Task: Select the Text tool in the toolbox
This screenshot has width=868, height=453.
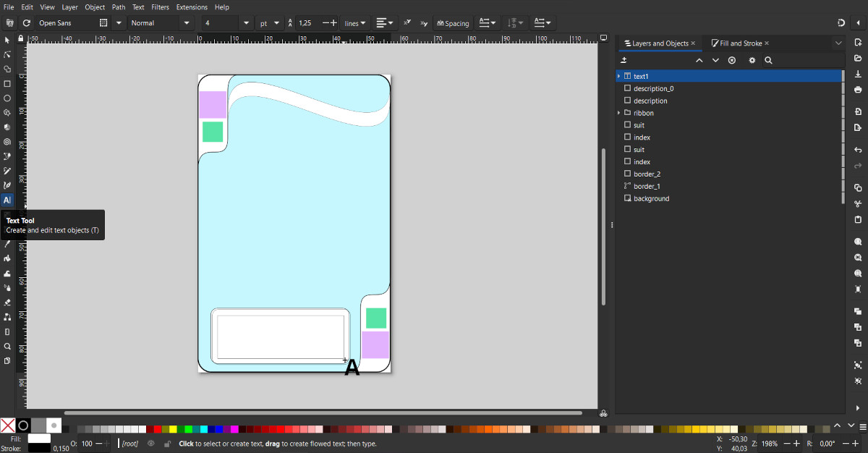Action: [7, 200]
